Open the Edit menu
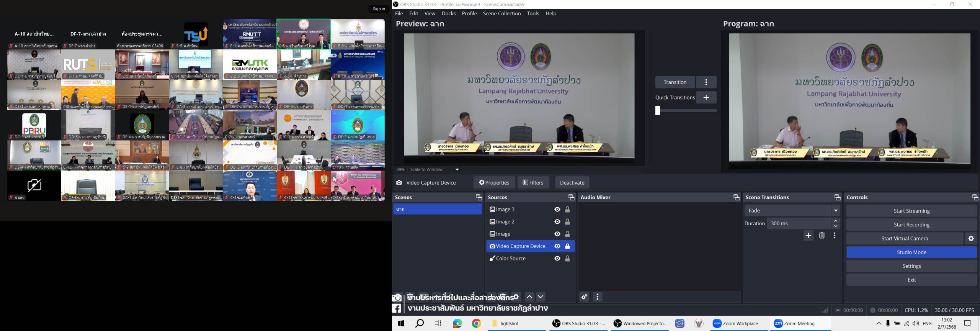 point(414,13)
